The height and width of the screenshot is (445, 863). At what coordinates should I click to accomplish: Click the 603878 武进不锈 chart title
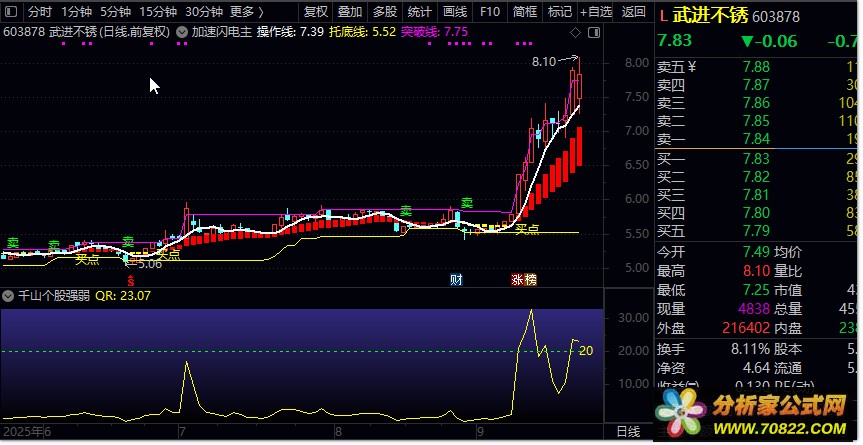coord(86,32)
